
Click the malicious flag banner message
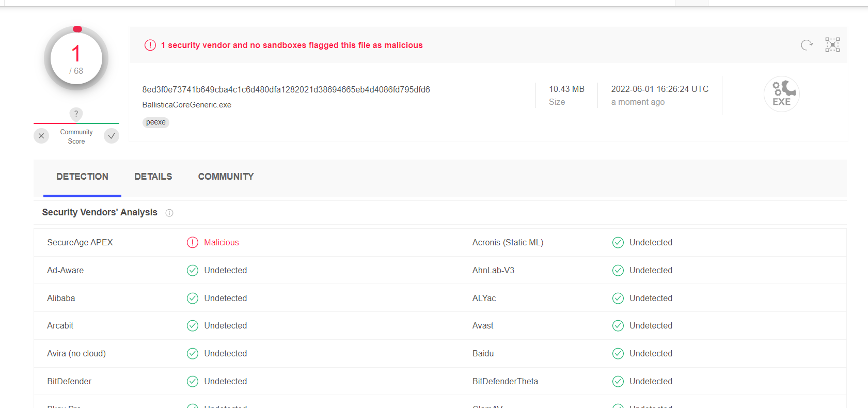click(x=292, y=45)
